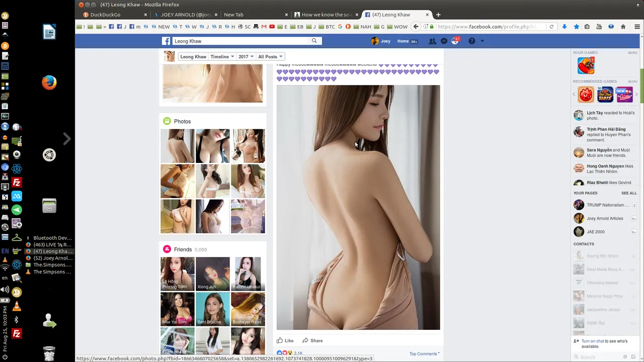The height and width of the screenshot is (362, 644).
Task: Click SEE ALL next to Your Pages
Action: (x=629, y=193)
